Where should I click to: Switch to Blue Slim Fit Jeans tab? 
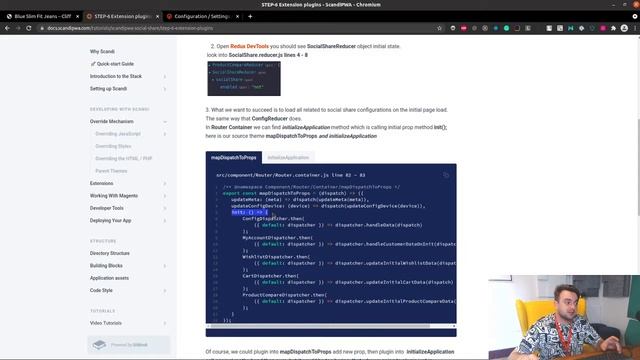click(x=42, y=16)
